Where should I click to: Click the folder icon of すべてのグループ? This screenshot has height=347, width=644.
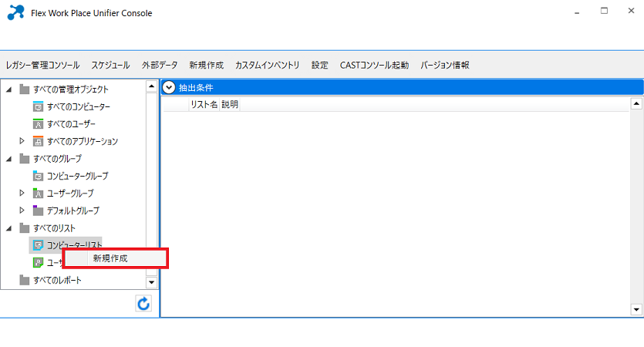(25, 159)
